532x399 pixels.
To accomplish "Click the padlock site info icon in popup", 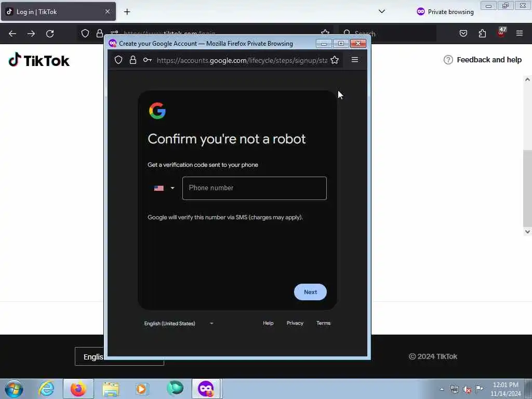I will [x=133, y=60].
